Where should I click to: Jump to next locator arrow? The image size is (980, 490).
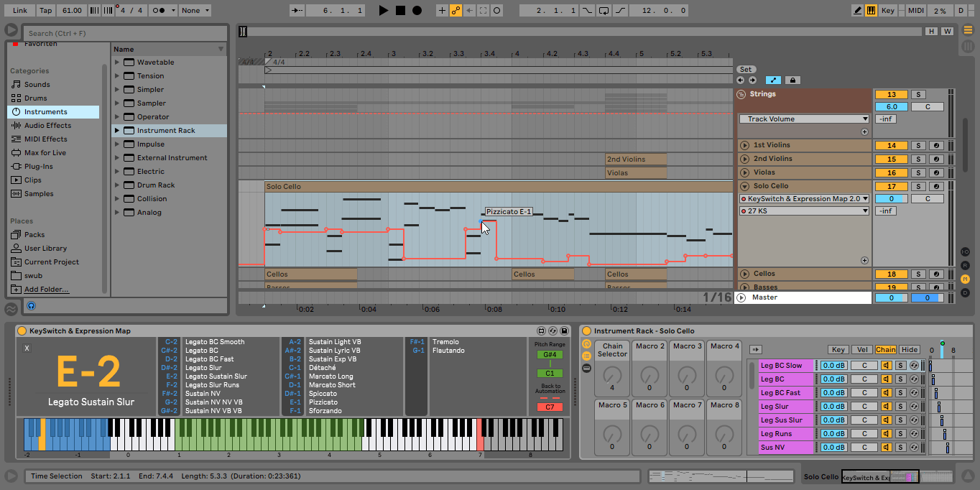point(752,80)
